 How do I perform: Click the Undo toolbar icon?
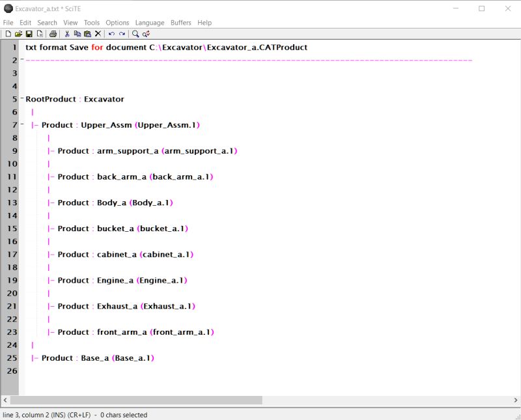pyautogui.click(x=111, y=34)
